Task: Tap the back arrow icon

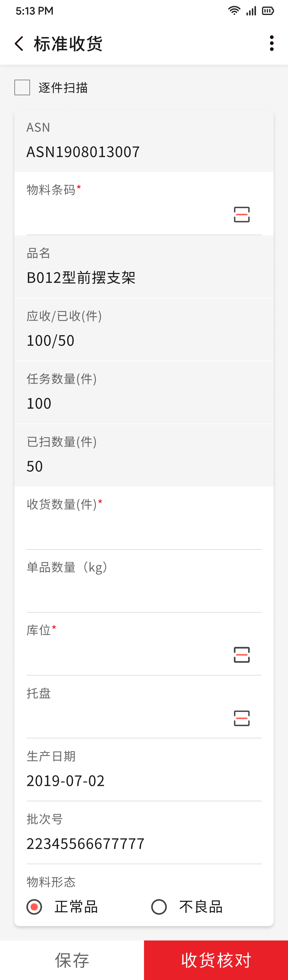Action: 19,43
